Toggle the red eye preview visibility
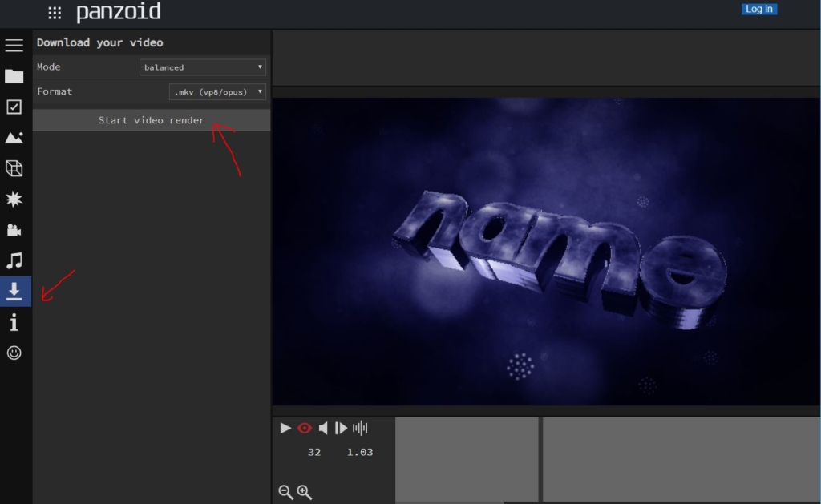The image size is (821, 504). 305,428
